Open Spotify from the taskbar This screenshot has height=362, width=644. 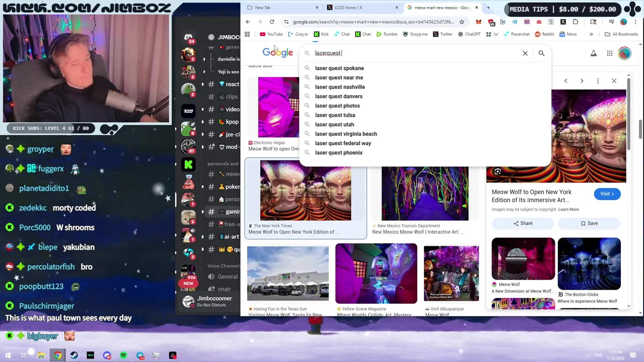point(123,355)
